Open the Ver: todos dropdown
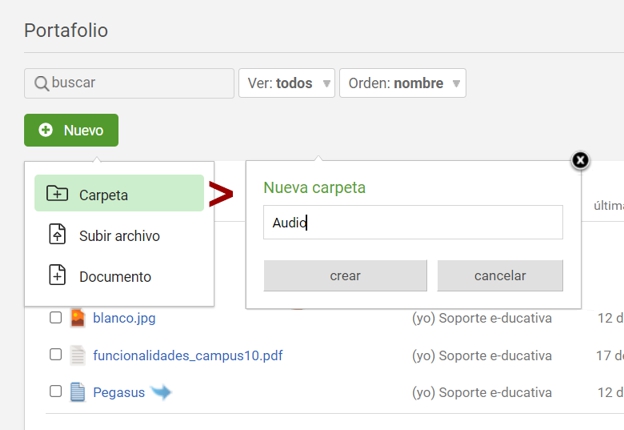This screenshot has width=624, height=430. 286,84
